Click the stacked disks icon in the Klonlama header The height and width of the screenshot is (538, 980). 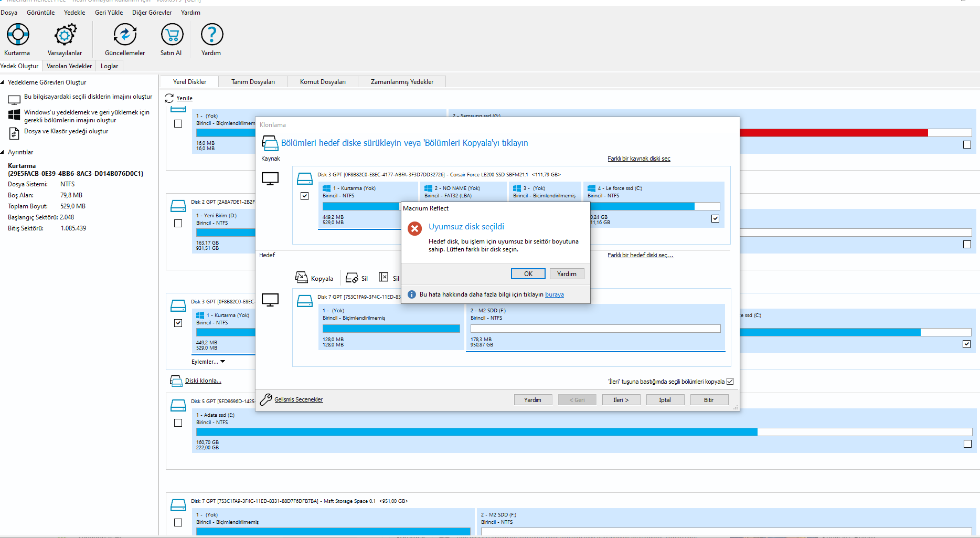pos(270,143)
